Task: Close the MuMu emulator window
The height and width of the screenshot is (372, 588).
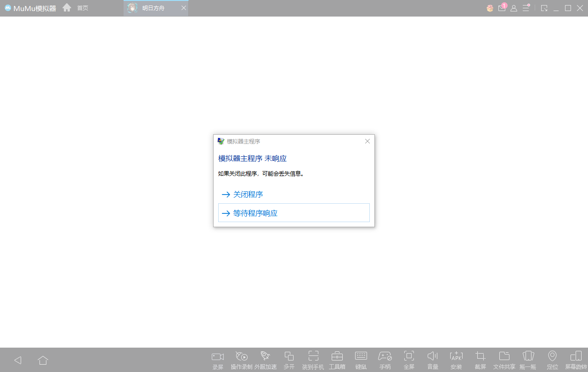Action: [x=580, y=8]
